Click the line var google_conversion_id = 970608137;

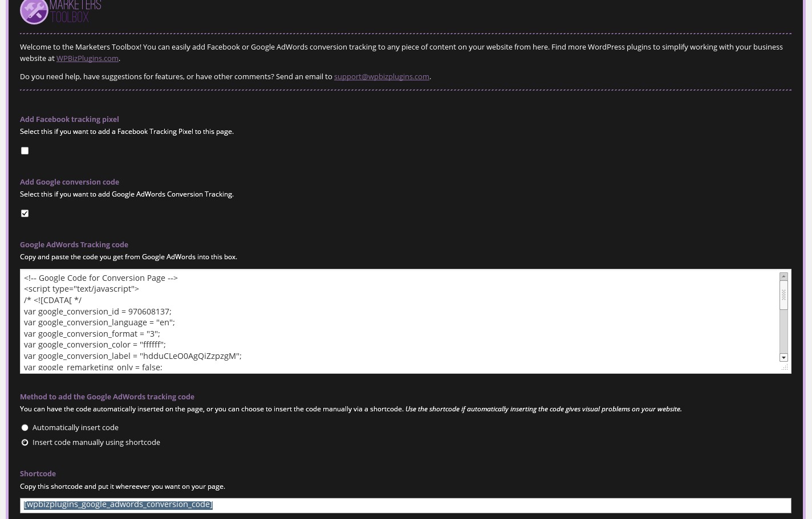(x=98, y=311)
